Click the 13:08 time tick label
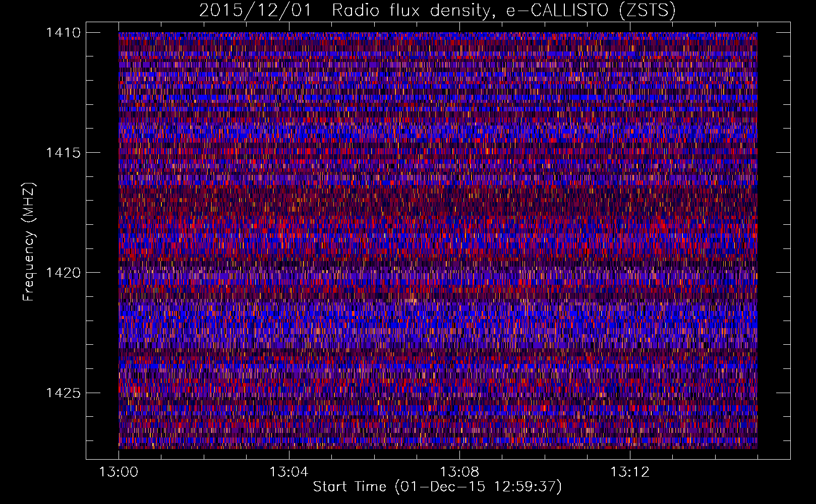This screenshot has height=504, width=816. 459,472
